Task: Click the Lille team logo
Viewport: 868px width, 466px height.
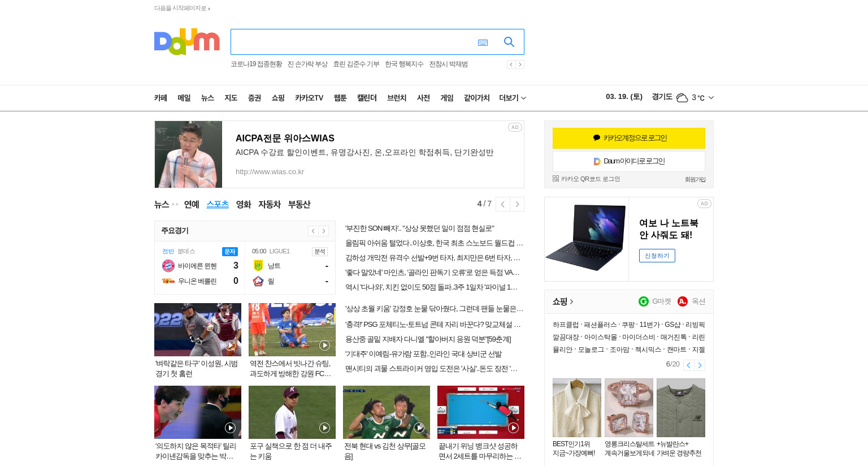Action: 258,281
